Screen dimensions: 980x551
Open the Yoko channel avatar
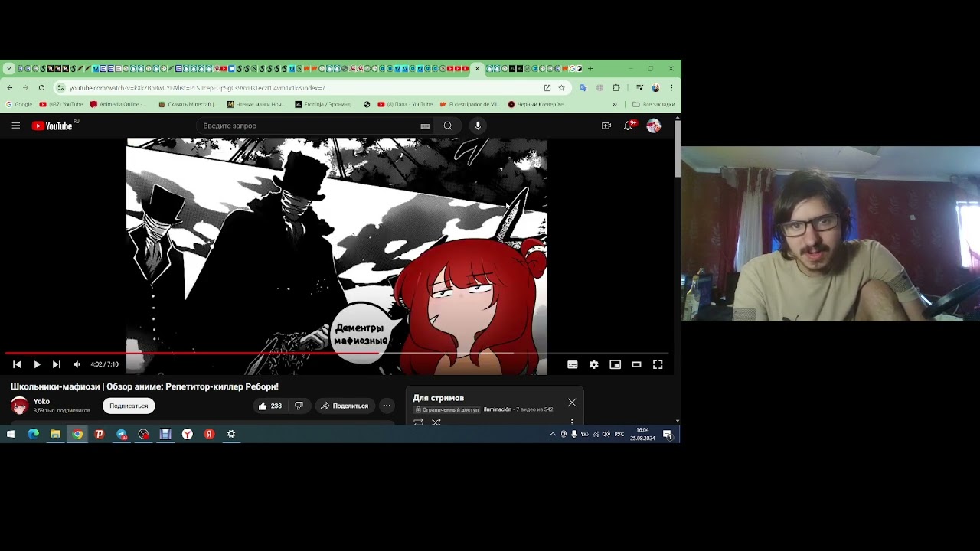pyautogui.click(x=20, y=406)
